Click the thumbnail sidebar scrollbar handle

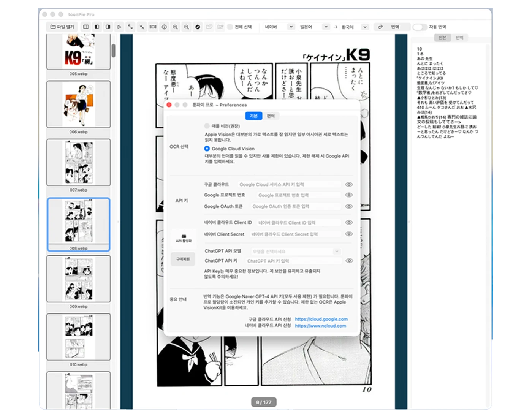[x=113, y=51]
